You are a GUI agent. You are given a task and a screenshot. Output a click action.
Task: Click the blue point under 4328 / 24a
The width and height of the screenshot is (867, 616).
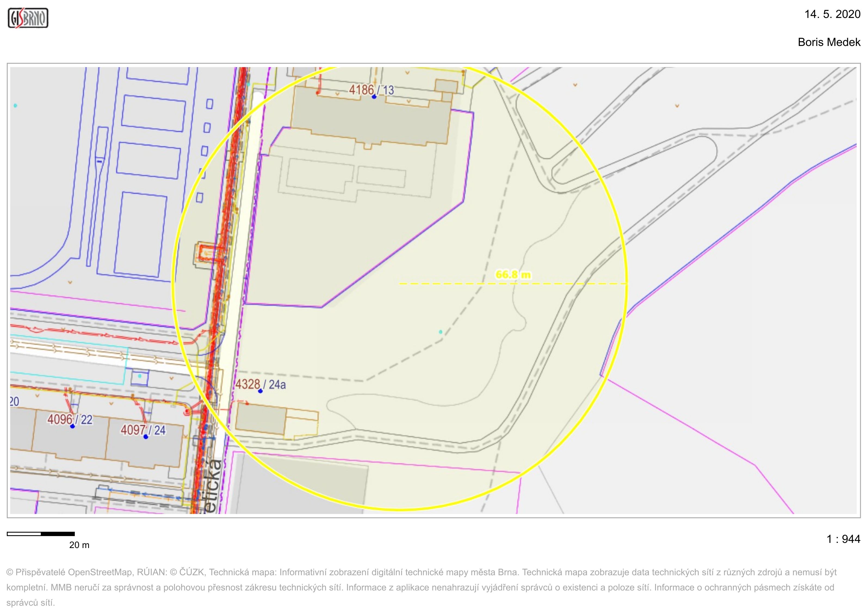point(260,391)
